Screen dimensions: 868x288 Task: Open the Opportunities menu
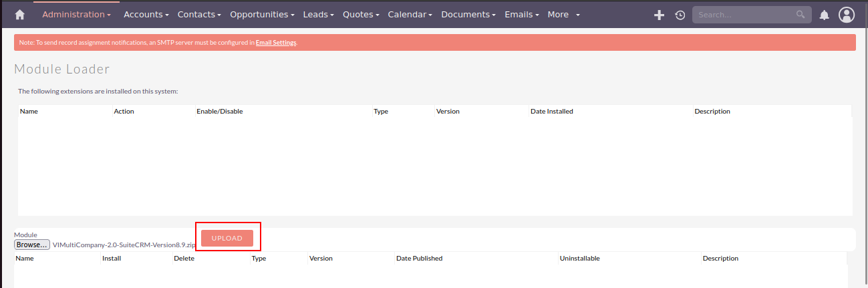[262, 15]
